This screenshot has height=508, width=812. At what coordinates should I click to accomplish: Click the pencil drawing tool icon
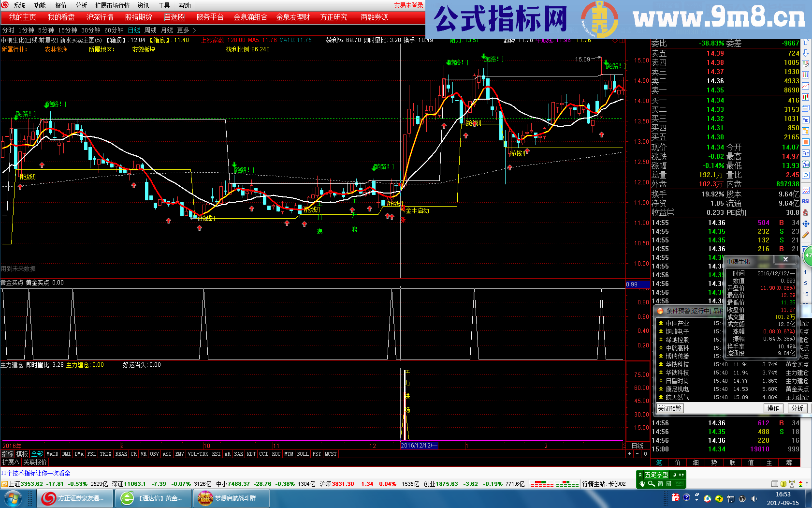coord(806,235)
